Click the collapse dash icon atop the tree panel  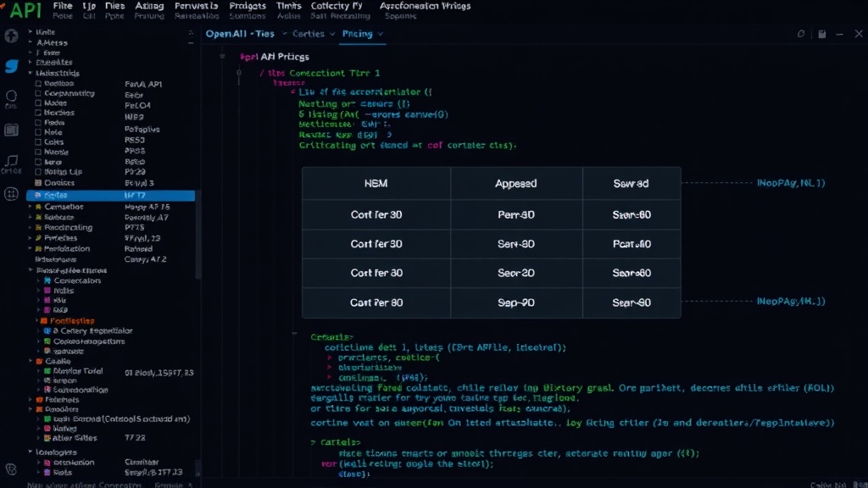pos(191,42)
